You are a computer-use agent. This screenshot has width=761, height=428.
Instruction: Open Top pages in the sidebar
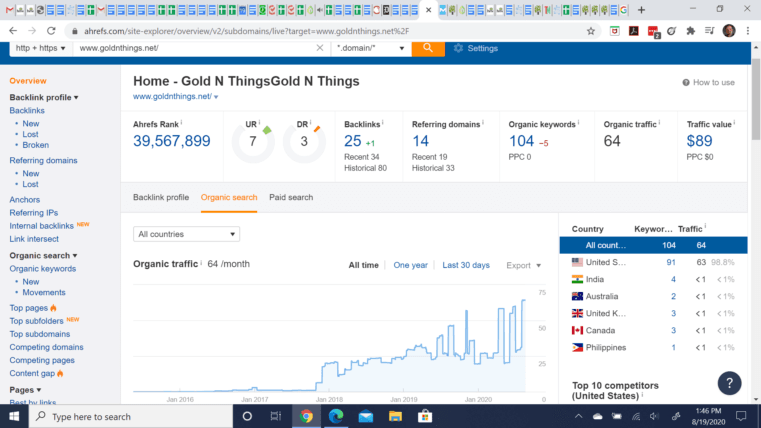29,308
